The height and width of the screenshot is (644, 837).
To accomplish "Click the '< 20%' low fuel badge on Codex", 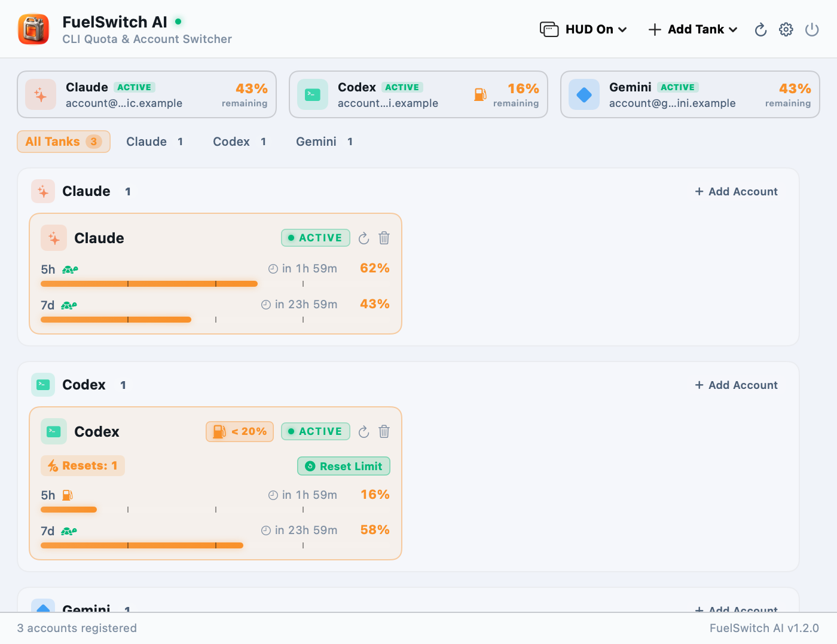I will (240, 431).
